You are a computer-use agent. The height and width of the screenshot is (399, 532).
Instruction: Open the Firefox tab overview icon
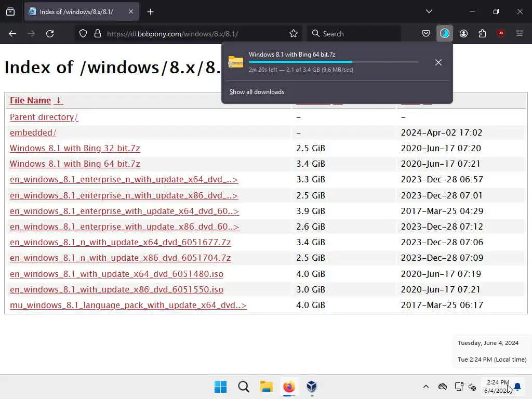point(10,11)
